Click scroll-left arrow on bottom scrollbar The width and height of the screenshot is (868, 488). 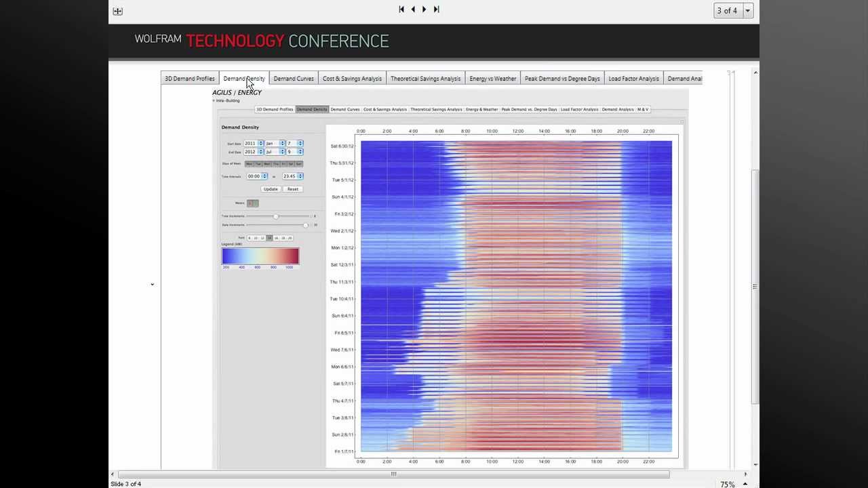[113, 474]
